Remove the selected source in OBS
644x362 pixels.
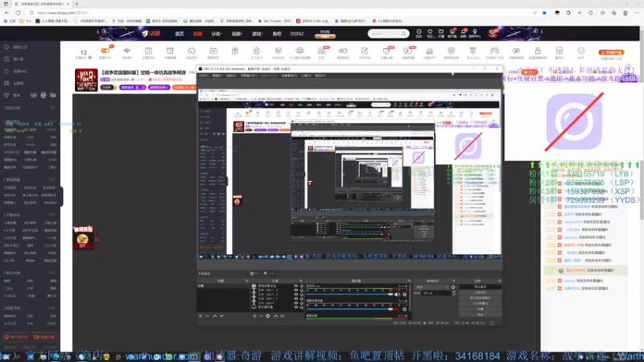click(261, 316)
